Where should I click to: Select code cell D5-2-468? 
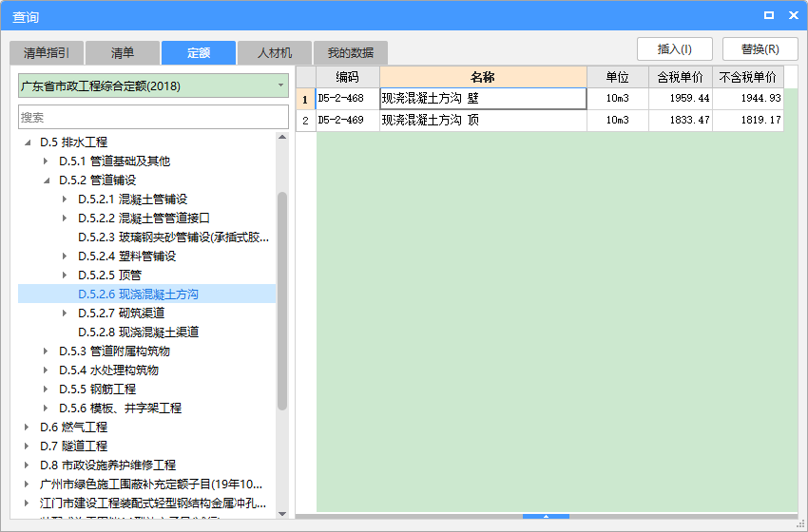348,99
